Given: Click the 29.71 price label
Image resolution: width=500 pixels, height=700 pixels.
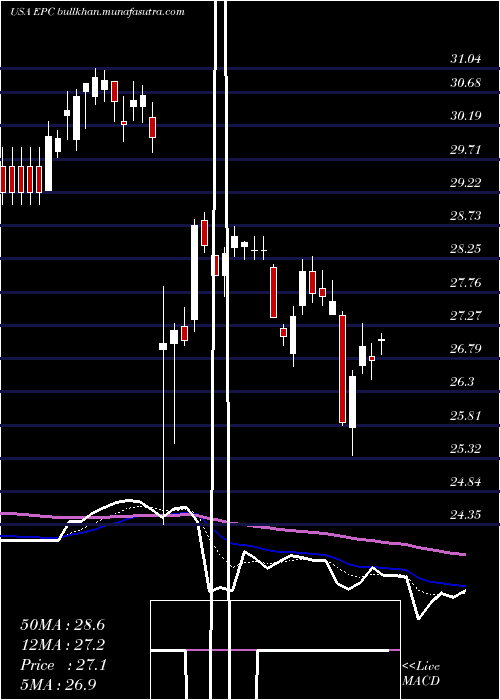Looking at the screenshot, I should (466, 149).
